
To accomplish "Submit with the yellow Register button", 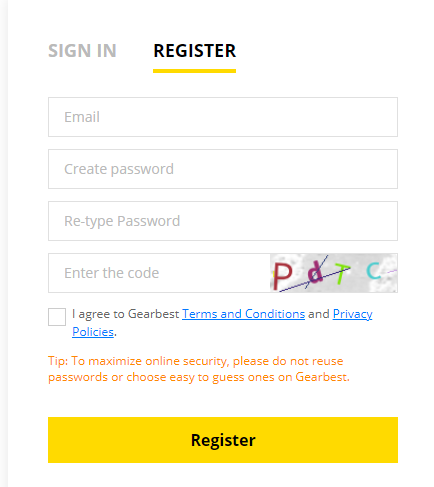I will [223, 440].
